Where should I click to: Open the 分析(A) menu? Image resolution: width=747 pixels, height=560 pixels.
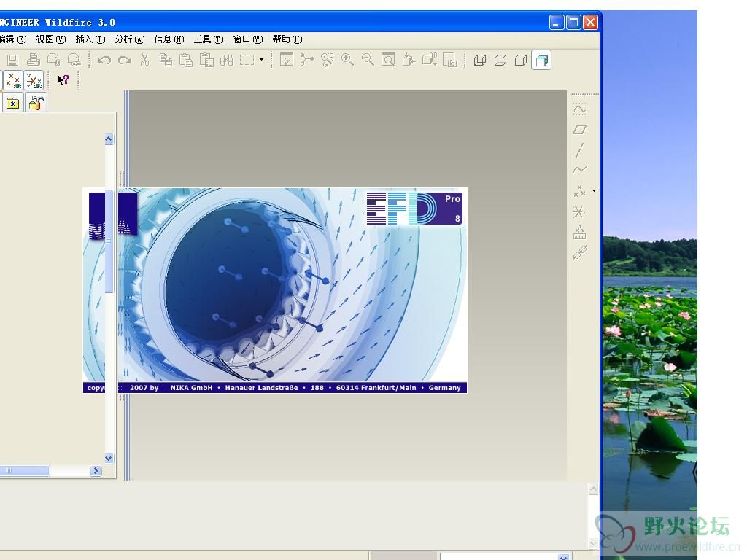(130, 39)
